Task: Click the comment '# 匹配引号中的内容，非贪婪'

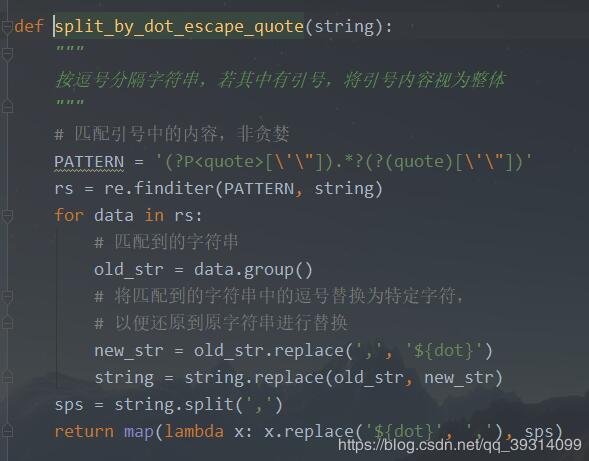Action: coord(172,134)
